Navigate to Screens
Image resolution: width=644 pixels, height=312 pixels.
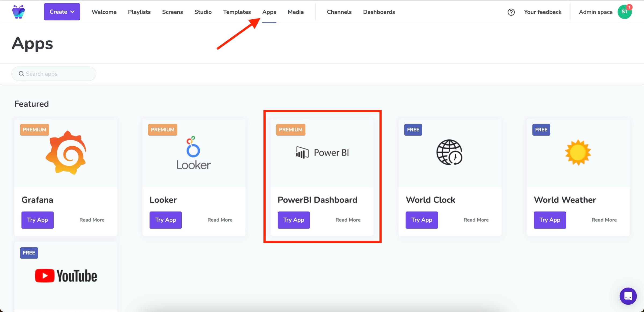pos(173,12)
